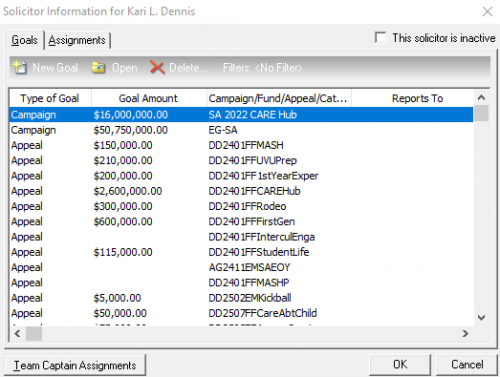
Task: Click the $300,000.00 goal amount
Action: click(x=123, y=206)
